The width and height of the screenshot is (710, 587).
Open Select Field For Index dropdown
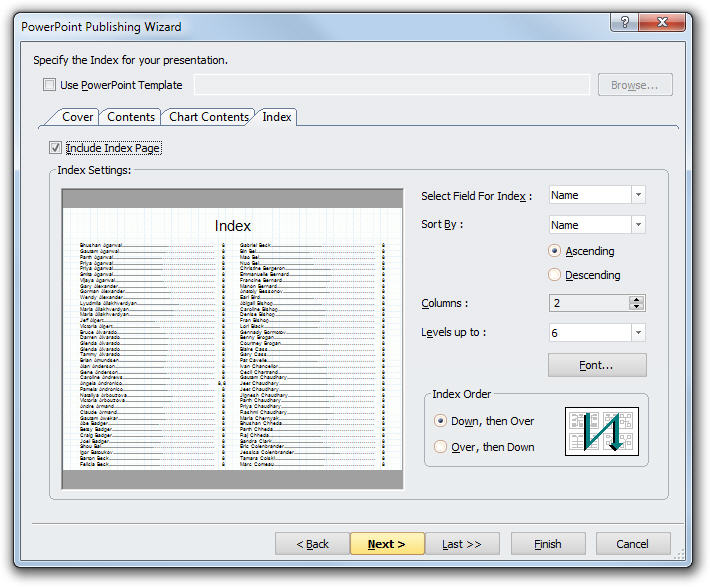638,195
